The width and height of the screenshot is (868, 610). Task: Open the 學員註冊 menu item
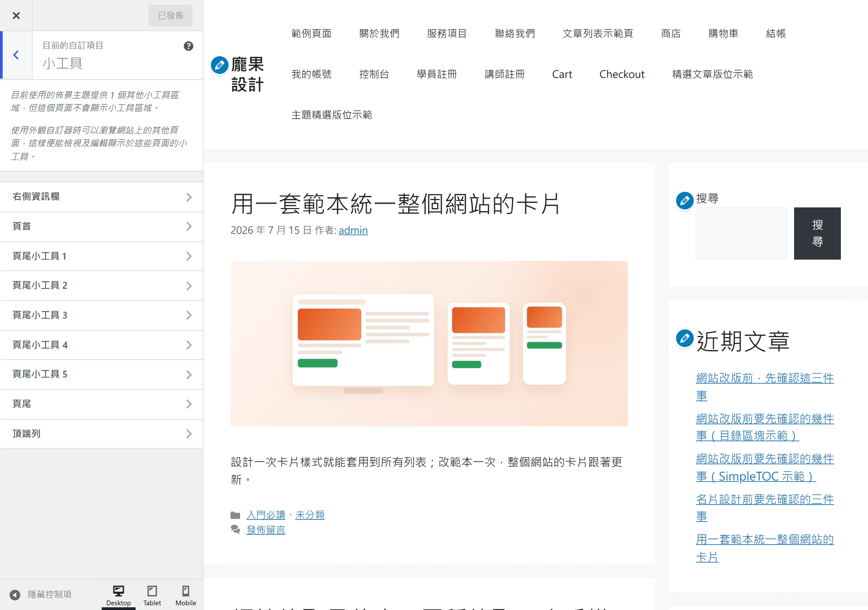[437, 74]
